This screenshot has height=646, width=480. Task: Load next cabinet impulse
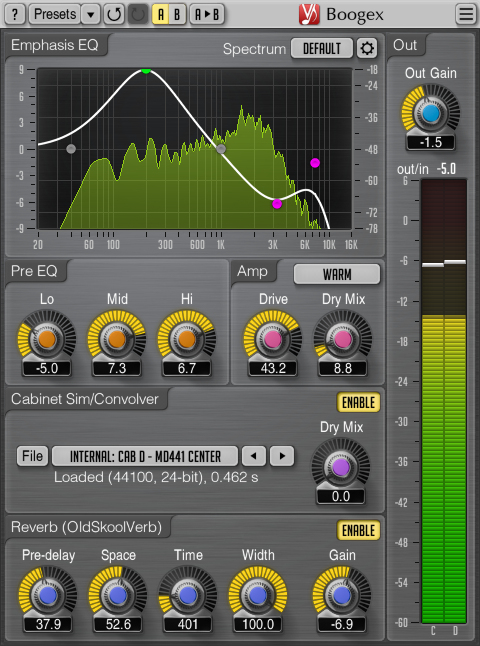(x=282, y=456)
